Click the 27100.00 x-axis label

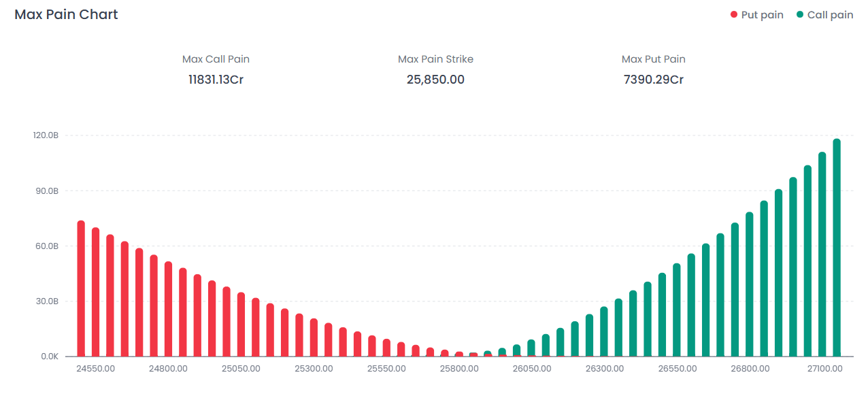click(822, 368)
